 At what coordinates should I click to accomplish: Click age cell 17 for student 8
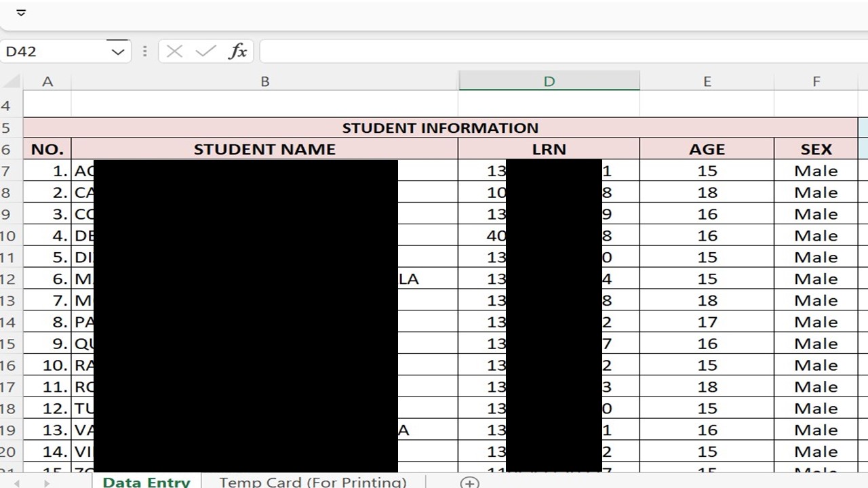pyautogui.click(x=707, y=322)
